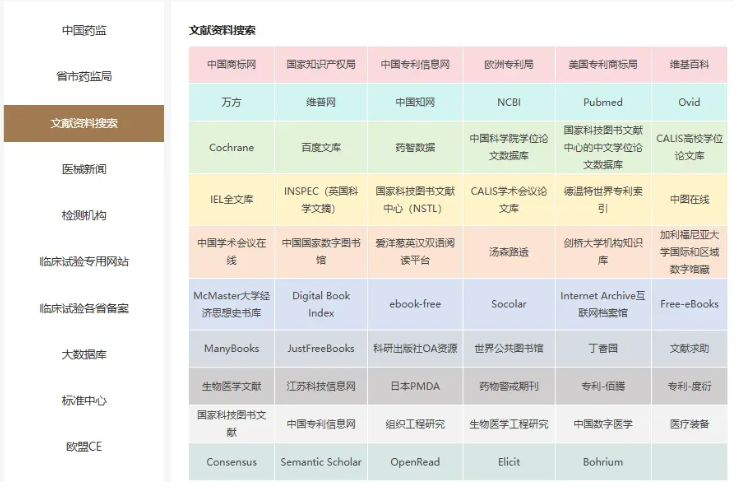Open 药智数据 link
Image resolution: width=744 pixels, height=489 pixels.
tap(420, 149)
